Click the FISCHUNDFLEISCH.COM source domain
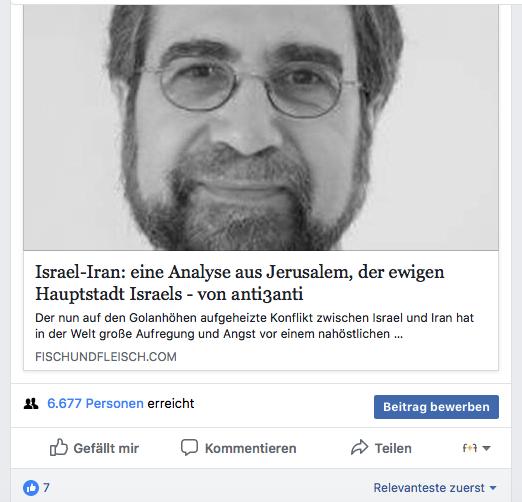The image size is (522, 502). click(106, 357)
